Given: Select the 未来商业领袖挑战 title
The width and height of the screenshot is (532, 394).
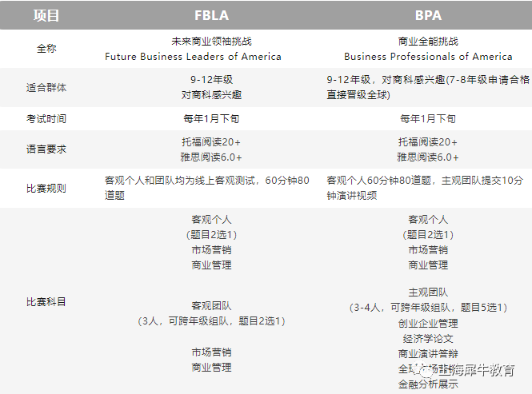Looking at the screenshot, I should [x=211, y=42].
